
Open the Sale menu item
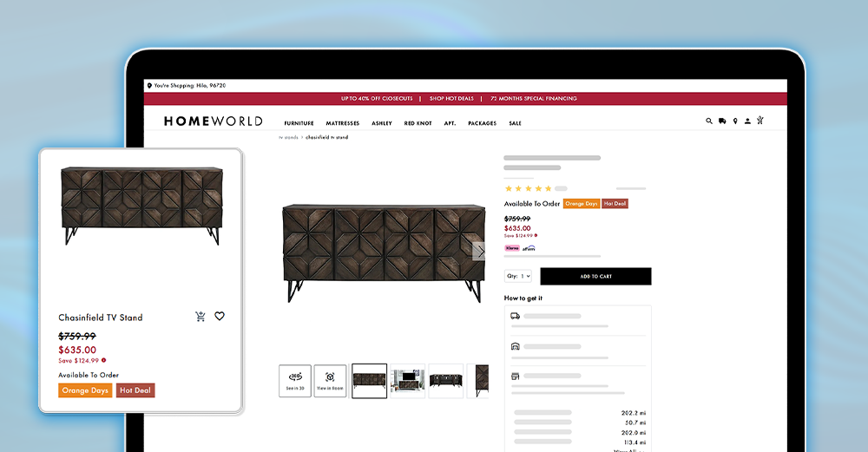click(515, 123)
